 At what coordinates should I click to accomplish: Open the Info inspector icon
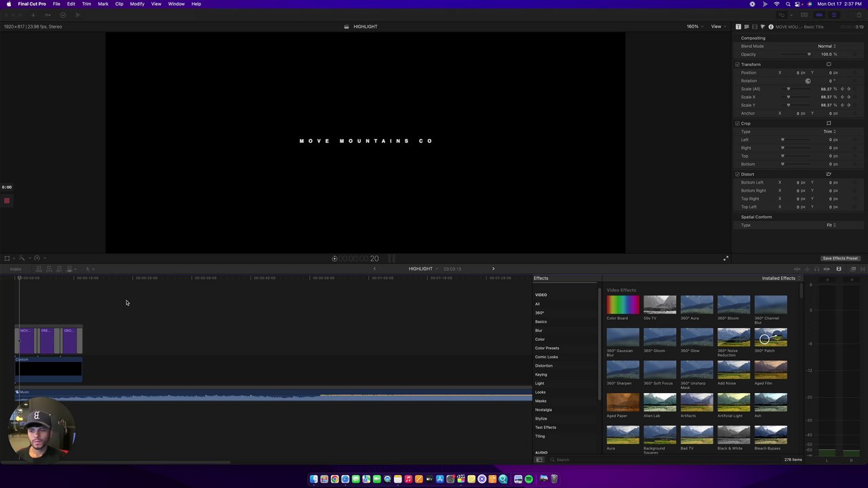[x=771, y=26]
